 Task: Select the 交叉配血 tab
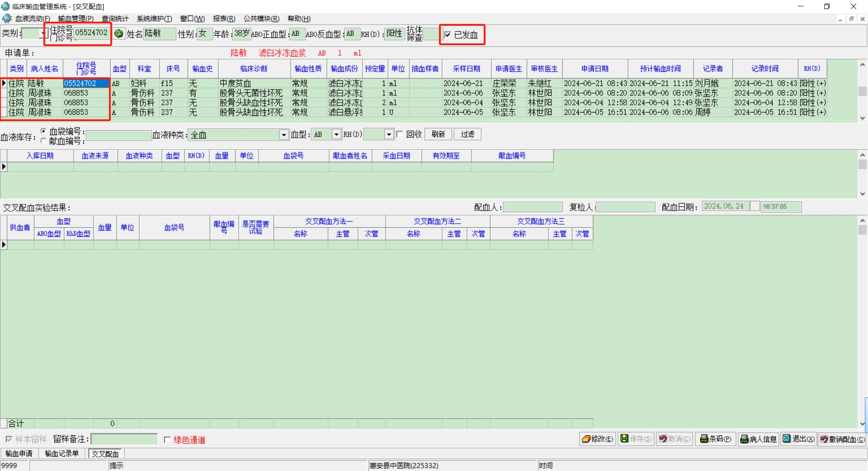point(105,454)
